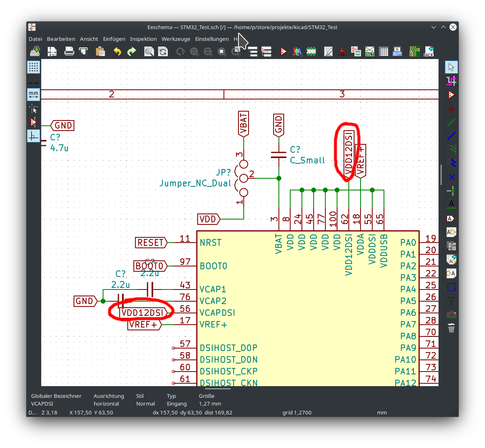Screen dimensions: 485x448
Task: Select net label tool
Action: click(x=451, y=205)
